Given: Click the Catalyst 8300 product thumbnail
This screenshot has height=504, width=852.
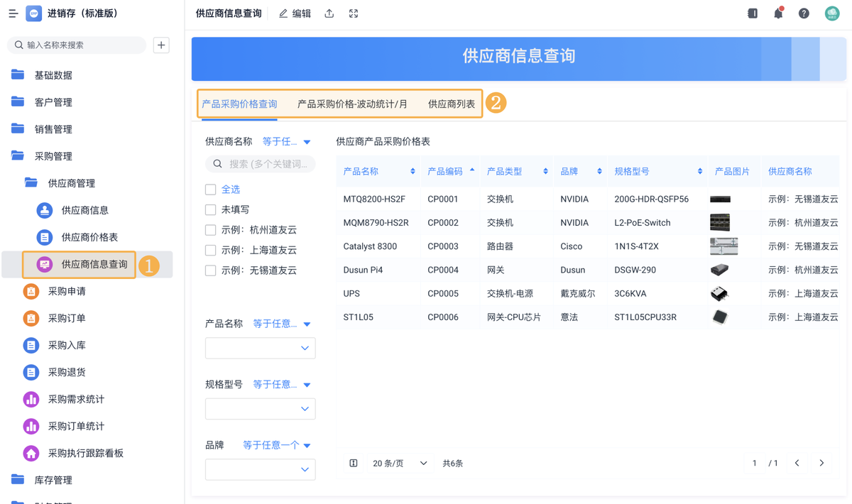Looking at the screenshot, I should tap(723, 246).
